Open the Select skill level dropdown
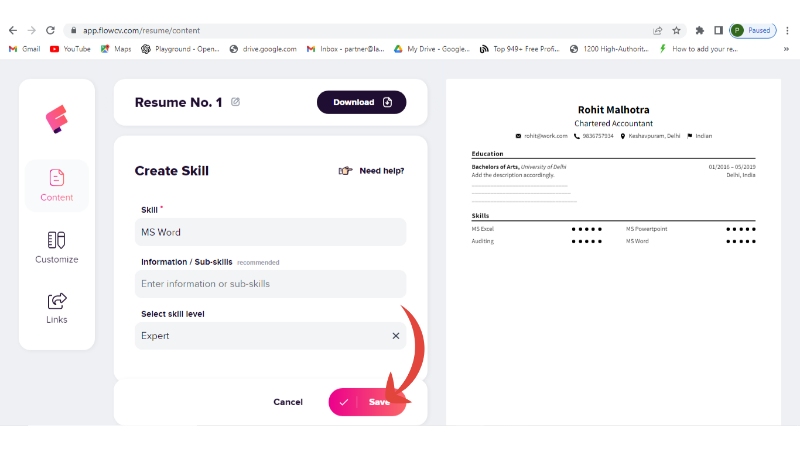800x449 pixels. (260, 336)
